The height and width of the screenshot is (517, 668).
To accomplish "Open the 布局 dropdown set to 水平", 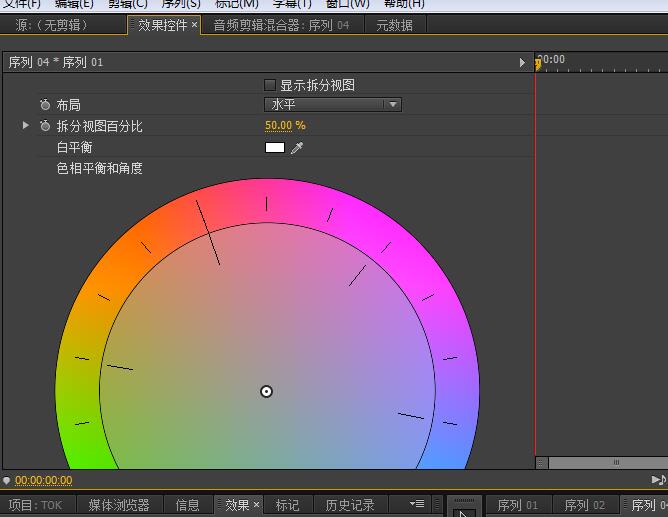I will pyautogui.click(x=332, y=104).
